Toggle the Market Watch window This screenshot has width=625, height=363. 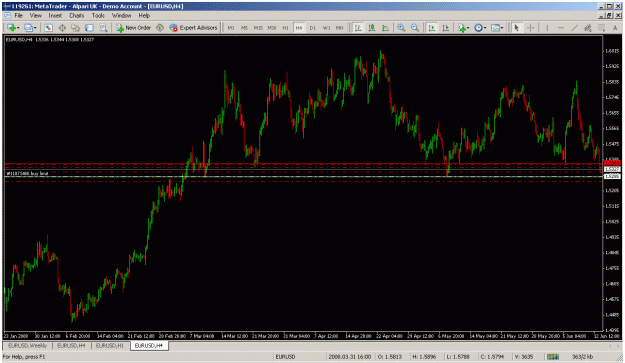(x=48, y=27)
